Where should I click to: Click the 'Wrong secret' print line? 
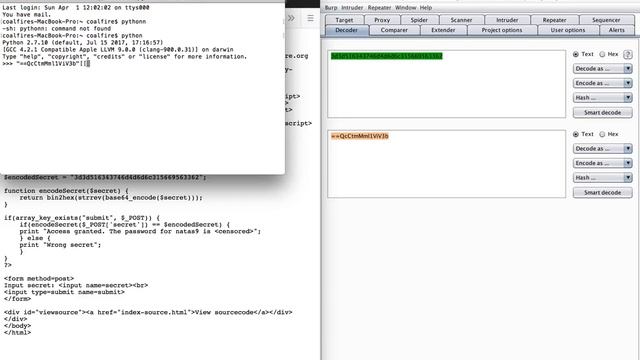point(60,245)
